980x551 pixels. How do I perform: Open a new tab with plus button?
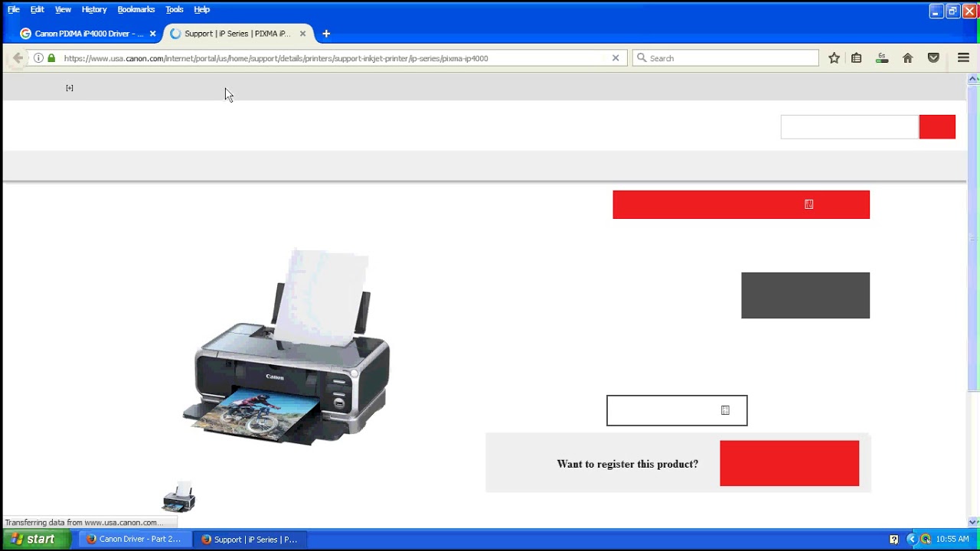326,34
